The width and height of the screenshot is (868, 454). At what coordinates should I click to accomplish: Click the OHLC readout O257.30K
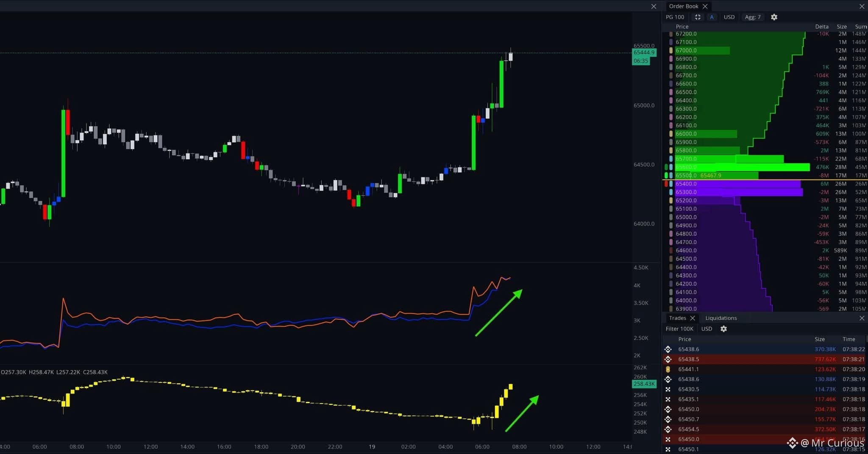click(14, 372)
